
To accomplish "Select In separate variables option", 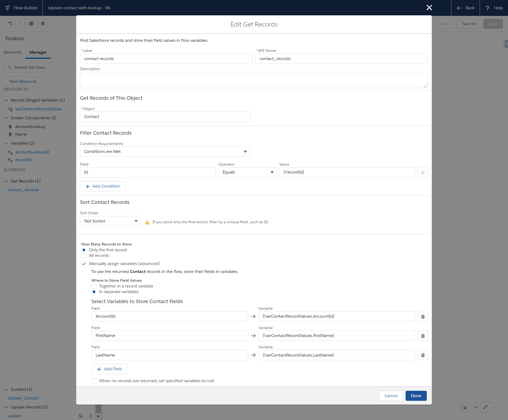I will click(x=94, y=292).
